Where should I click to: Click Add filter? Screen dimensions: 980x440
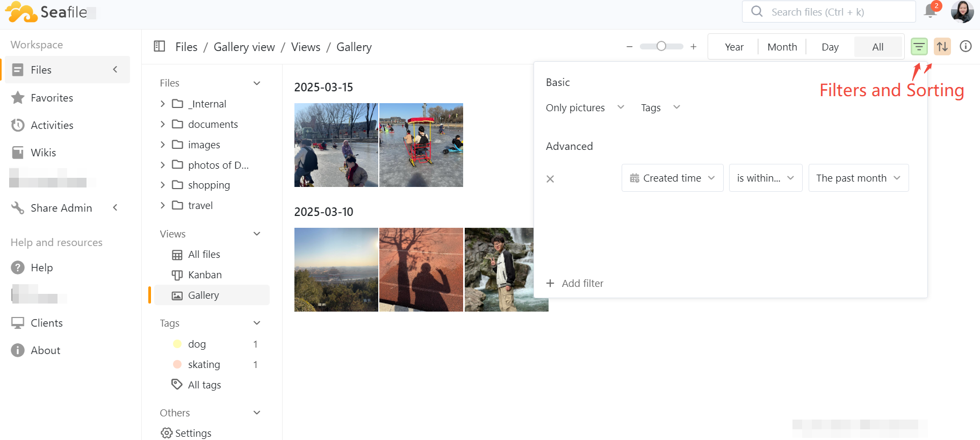coord(575,283)
